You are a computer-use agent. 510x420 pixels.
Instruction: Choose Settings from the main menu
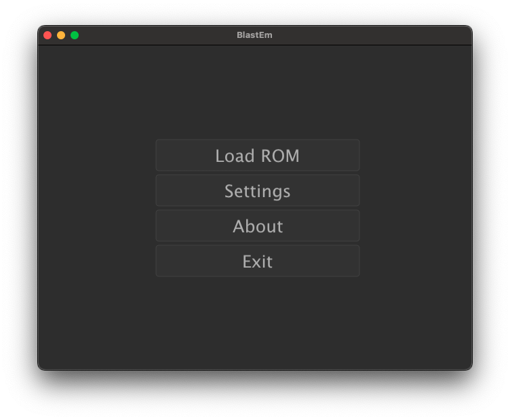click(257, 190)
